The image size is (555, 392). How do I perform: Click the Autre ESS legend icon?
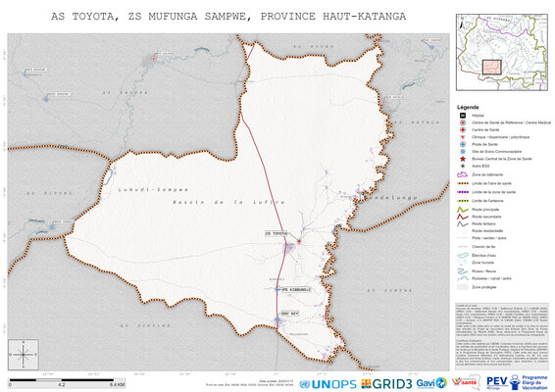[462, 166]
